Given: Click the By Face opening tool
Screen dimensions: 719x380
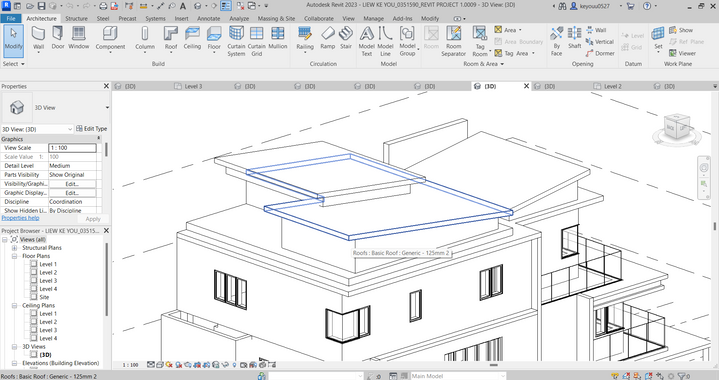Looking at the screenshot, I should point(556,41).
